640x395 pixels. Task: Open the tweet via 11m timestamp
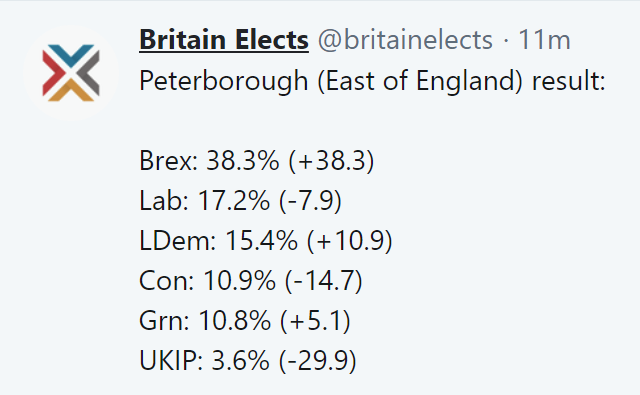tap(544, 40)
